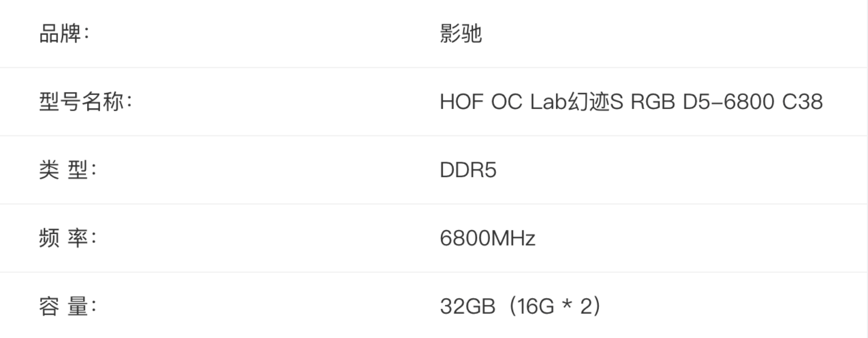Click the 品牌 label
Image resolution: width=868 pixels, height=338 pixels.
pyautogui.click(x=60, y=34)
